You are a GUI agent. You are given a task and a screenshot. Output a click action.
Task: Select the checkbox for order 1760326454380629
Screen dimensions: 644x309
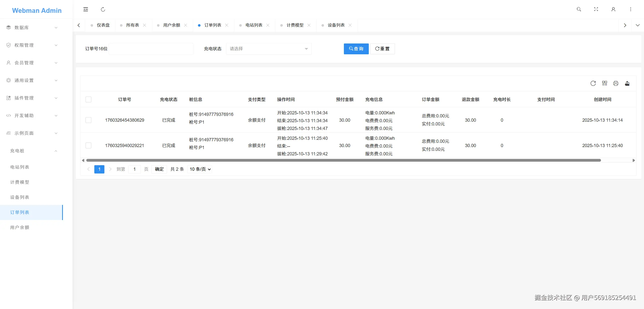coord(88,120)
